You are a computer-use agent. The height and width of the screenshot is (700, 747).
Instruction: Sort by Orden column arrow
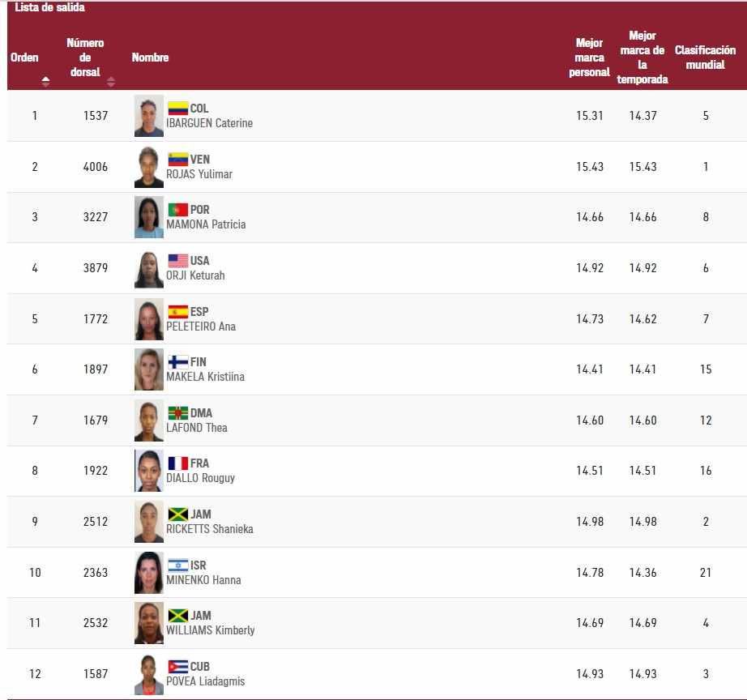(45, 82)
